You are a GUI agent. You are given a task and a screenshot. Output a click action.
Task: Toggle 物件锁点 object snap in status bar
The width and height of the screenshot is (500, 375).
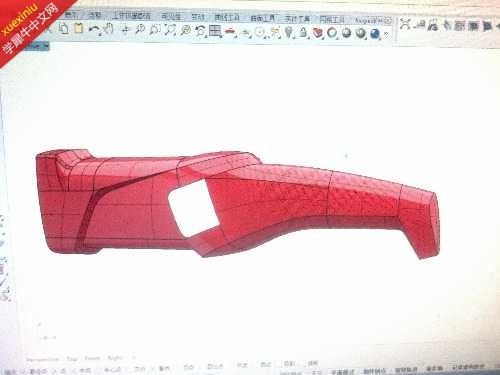(375, 371)
